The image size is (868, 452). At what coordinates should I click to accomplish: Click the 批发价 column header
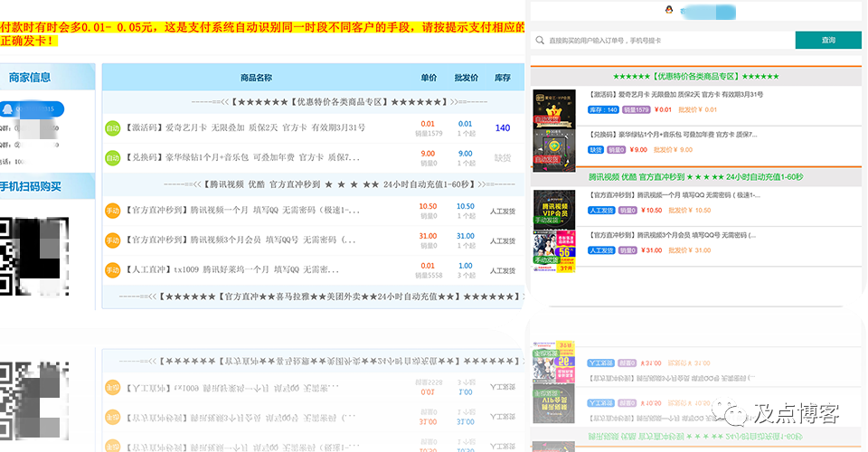[467, 78]
